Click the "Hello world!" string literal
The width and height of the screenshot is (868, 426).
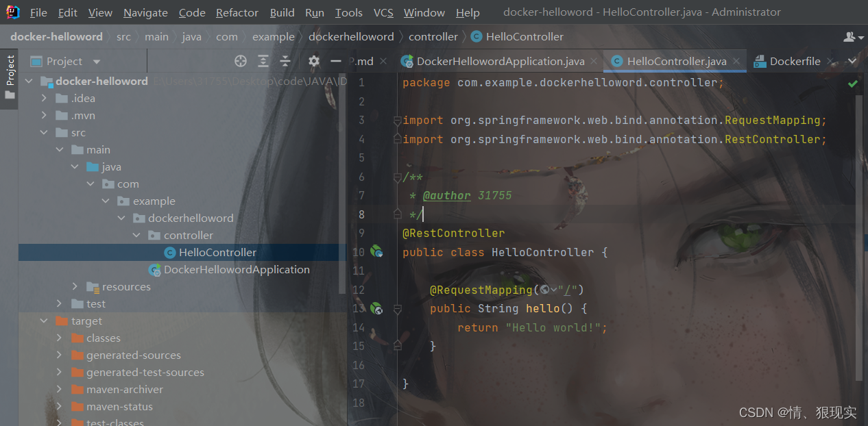click(x=554, y=327)
